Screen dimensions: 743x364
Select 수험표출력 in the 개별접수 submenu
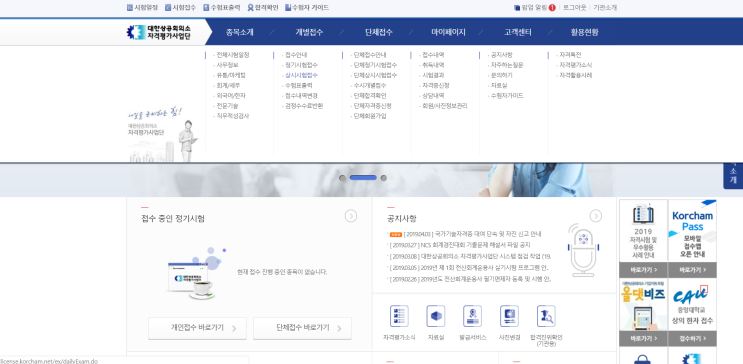coord(299,85)
